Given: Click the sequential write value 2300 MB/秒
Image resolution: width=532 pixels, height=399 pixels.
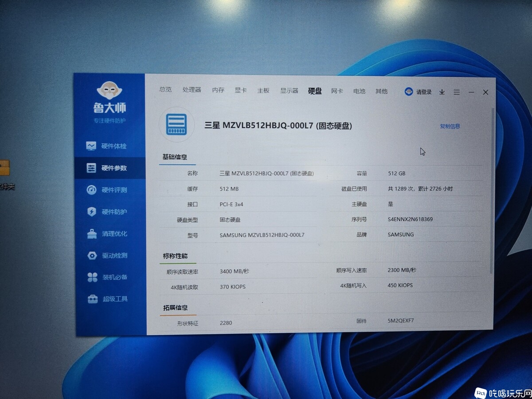Looking at the screenshot, I should click(x=402, y=270).
